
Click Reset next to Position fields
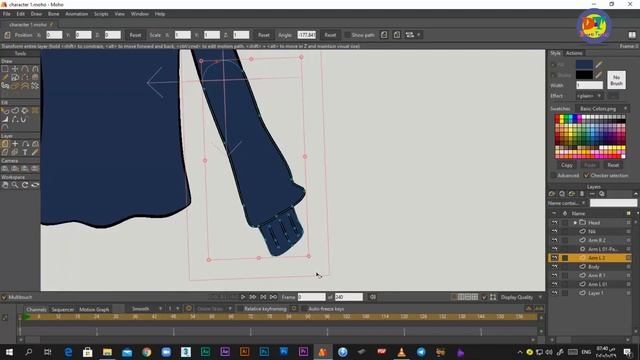coord(135,35)
